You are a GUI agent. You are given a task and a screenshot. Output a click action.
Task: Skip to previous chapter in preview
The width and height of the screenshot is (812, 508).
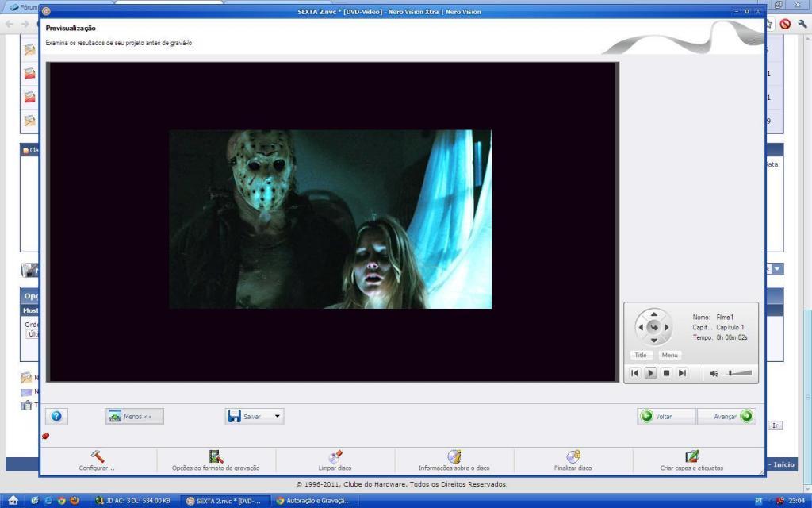(x=635, y=373)
